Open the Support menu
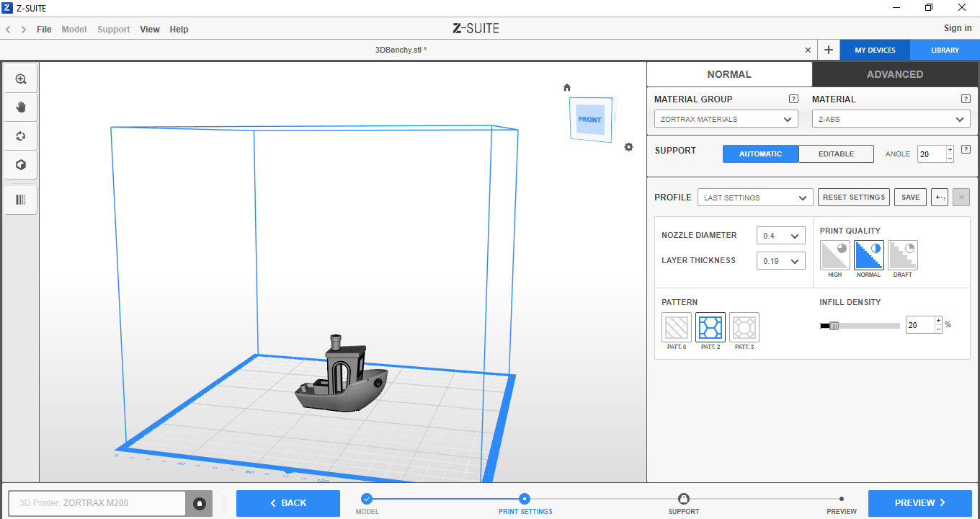Viewport: 980px width, 519px height. click(x=114, y=30)
